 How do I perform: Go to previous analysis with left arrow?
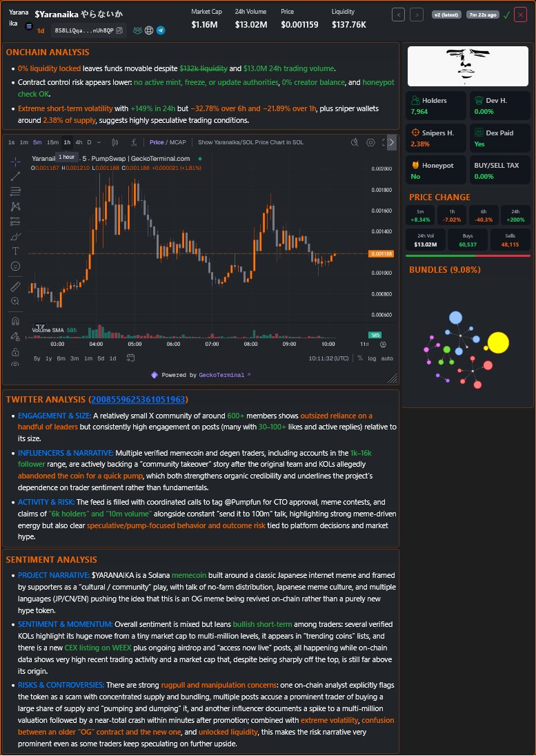point(398,15)
